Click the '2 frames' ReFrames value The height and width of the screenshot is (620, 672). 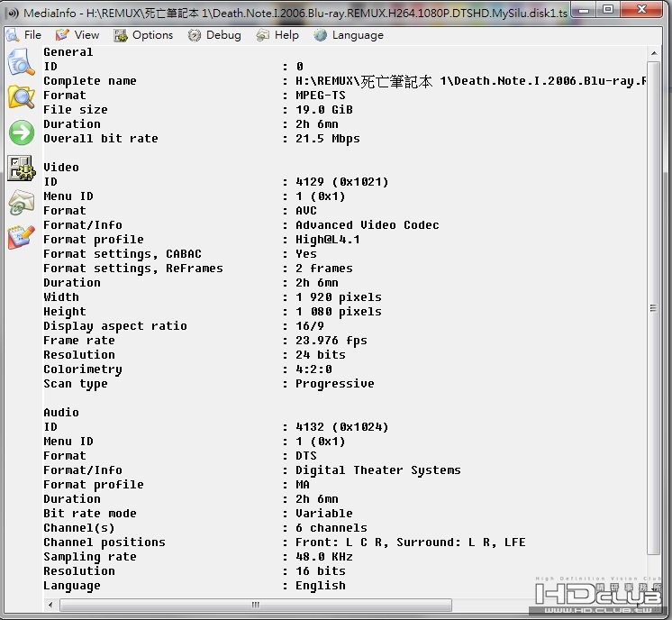(x=324, y=269)
